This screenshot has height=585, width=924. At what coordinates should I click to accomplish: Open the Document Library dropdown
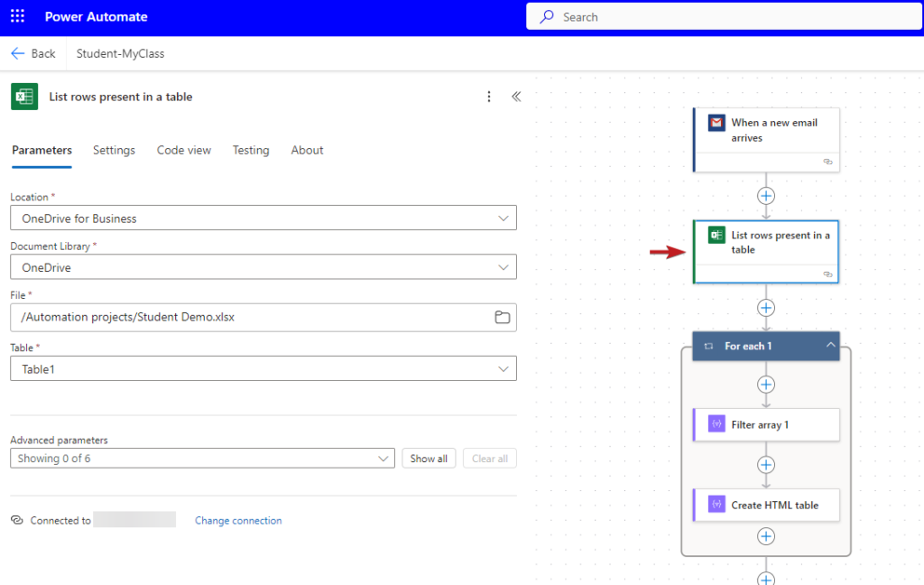[263, 267]
